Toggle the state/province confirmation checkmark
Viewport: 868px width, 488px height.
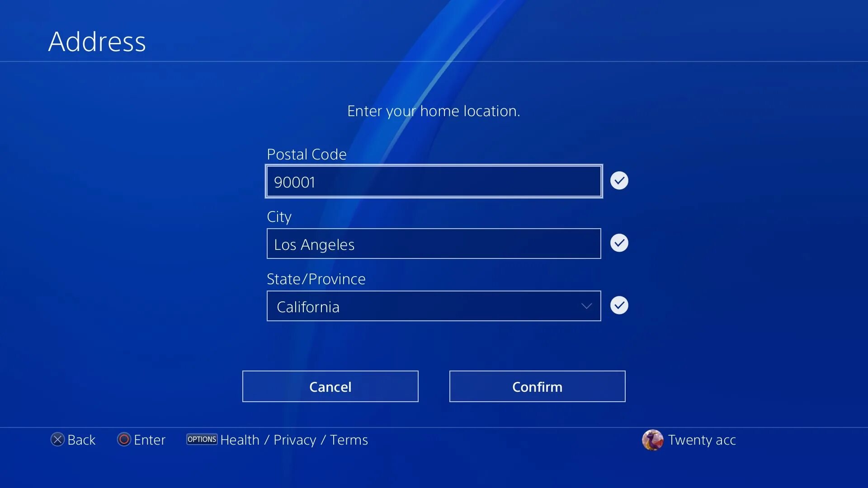[x=619, y=305]
